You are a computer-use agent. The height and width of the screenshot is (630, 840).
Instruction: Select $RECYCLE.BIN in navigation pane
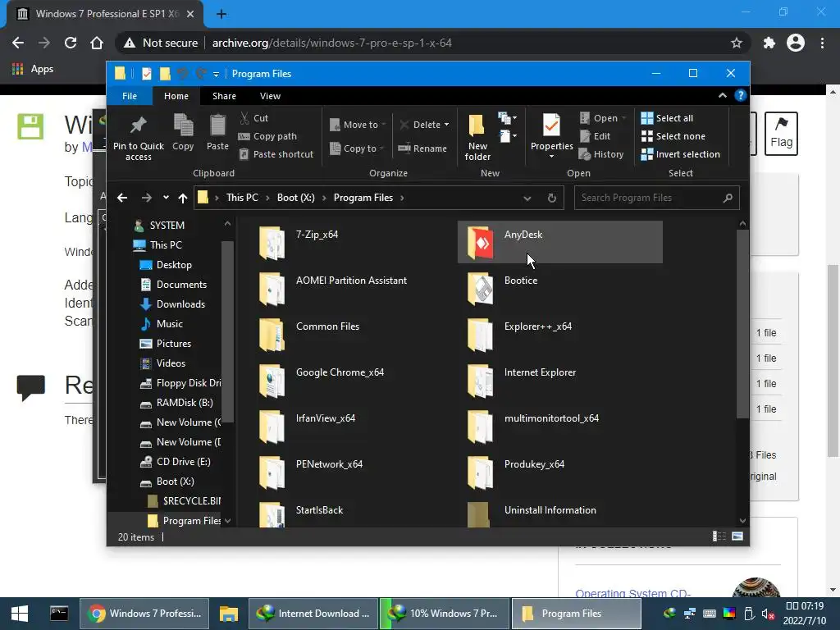[x=192, y=501]
